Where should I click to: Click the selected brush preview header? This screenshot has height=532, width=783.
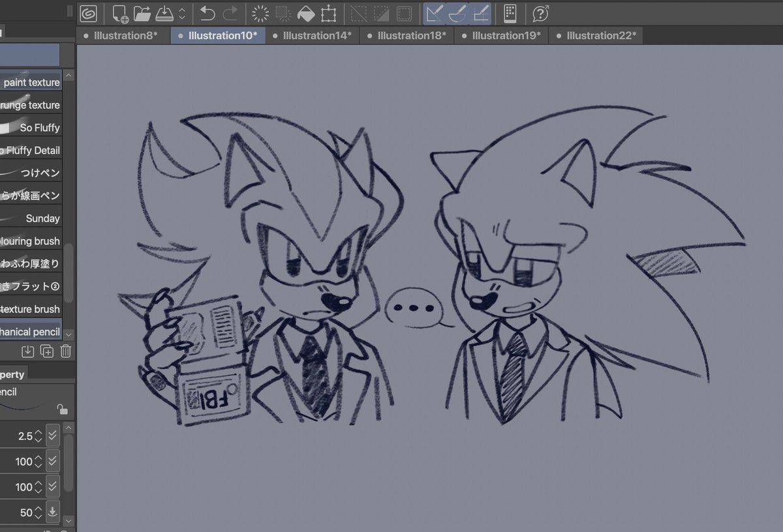coord(29,55)
